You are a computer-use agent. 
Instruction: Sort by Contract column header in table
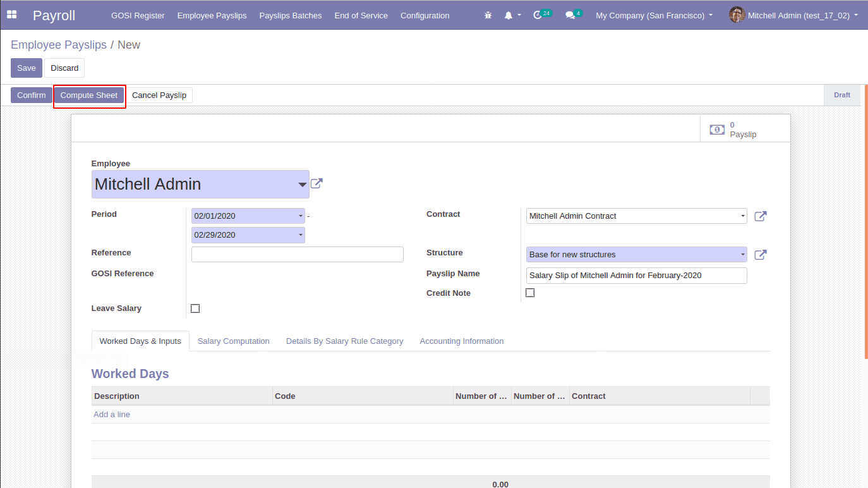click(660, 396)
